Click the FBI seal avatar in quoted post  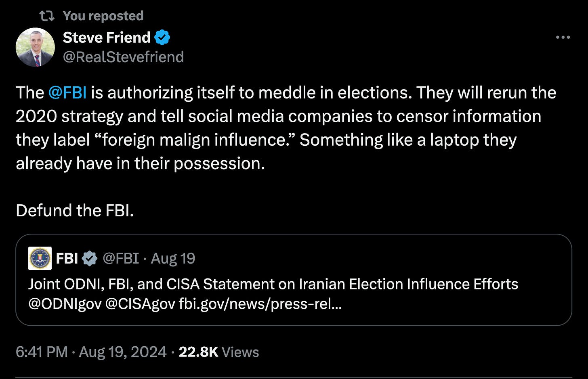(x=40, y=258)
